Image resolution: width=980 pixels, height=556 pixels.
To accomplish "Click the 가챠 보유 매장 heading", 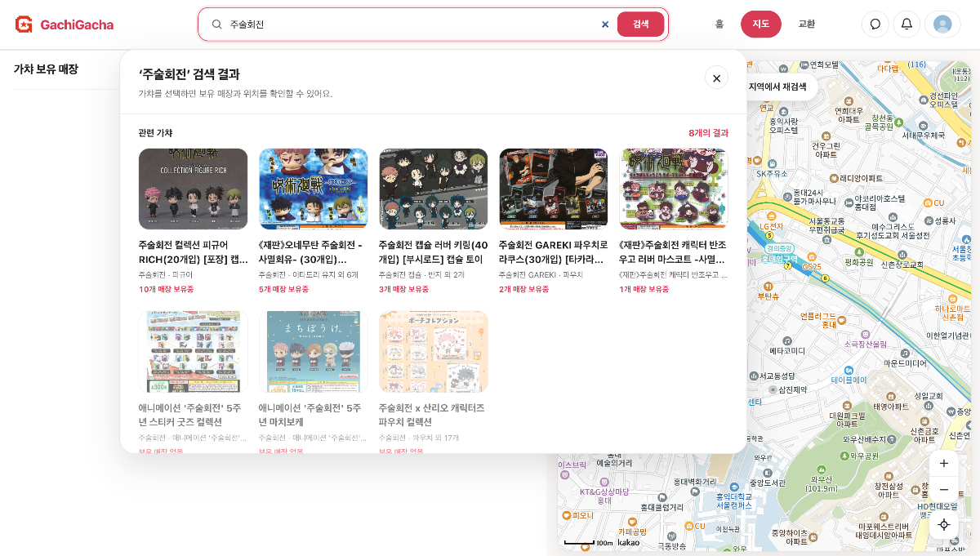I will coord(46,69).
